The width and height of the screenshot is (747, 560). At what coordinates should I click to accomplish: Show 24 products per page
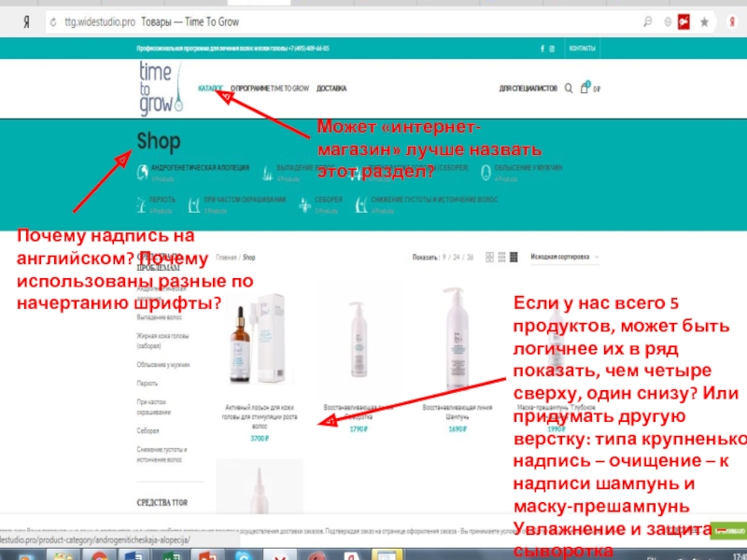click(x=457, y=258)
